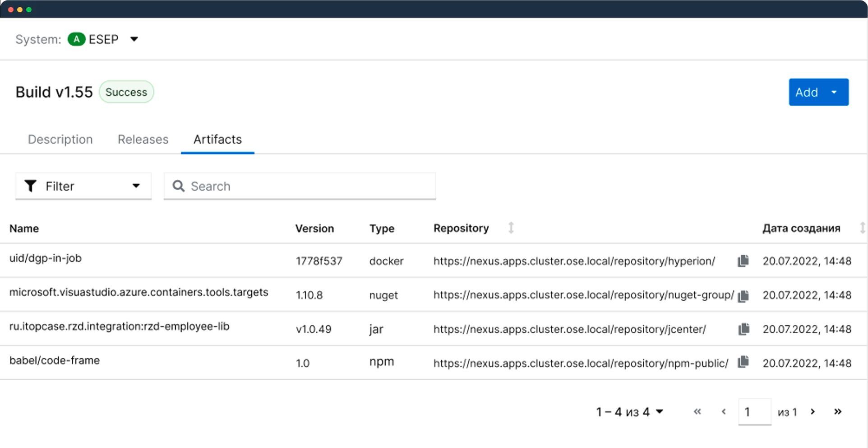Open the rows per page dropdown
This screenshot has height=448, width=868.
point(660,412)
